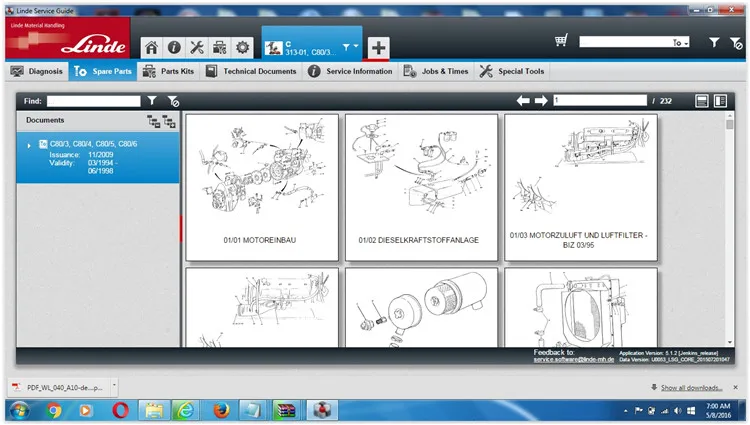Open WinRAR from the taskbar
750x425 pixels.
pyautogui.click(x=286, y=411)
